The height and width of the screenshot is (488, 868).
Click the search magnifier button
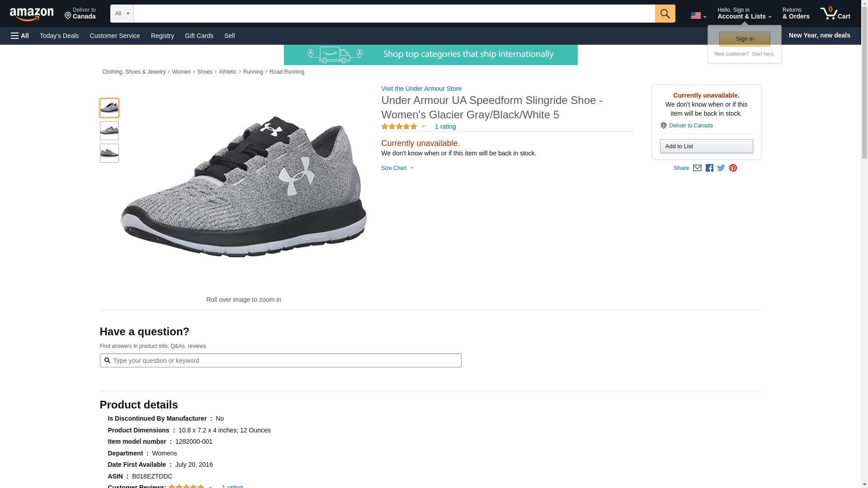click(665, 14)
